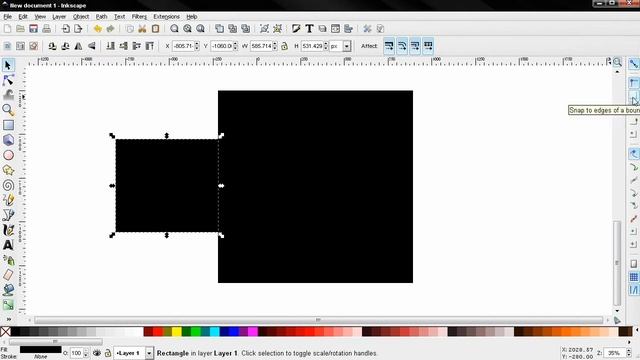Pick the yellow palette swatch

(177, 331)
